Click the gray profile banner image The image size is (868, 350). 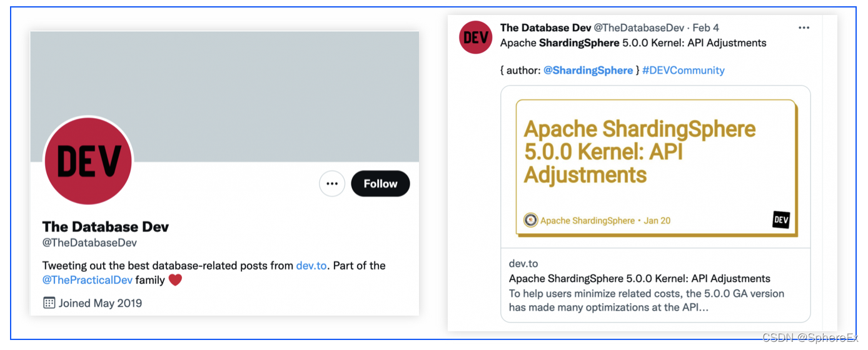click(225, 97)
